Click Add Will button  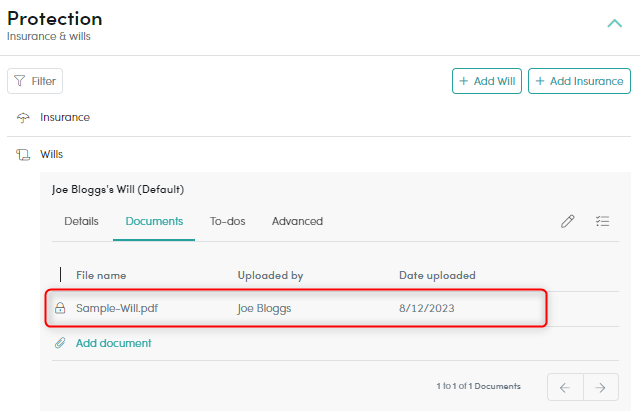[487, 81]
